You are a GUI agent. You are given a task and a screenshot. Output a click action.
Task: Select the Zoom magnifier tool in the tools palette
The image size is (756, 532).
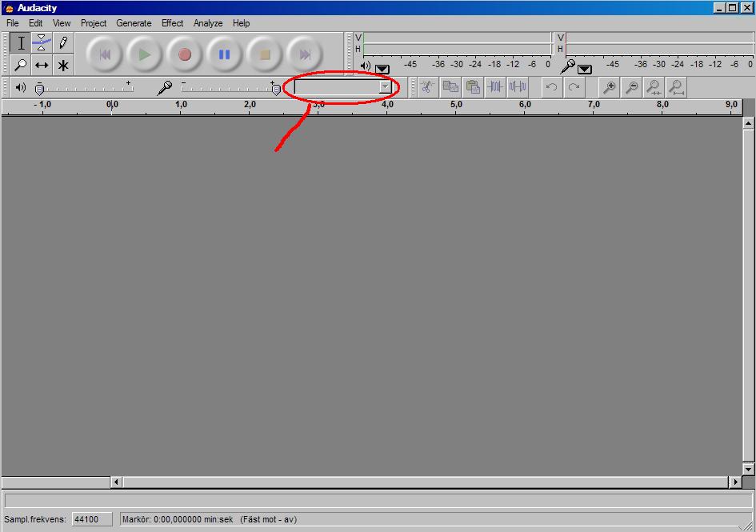21,65
